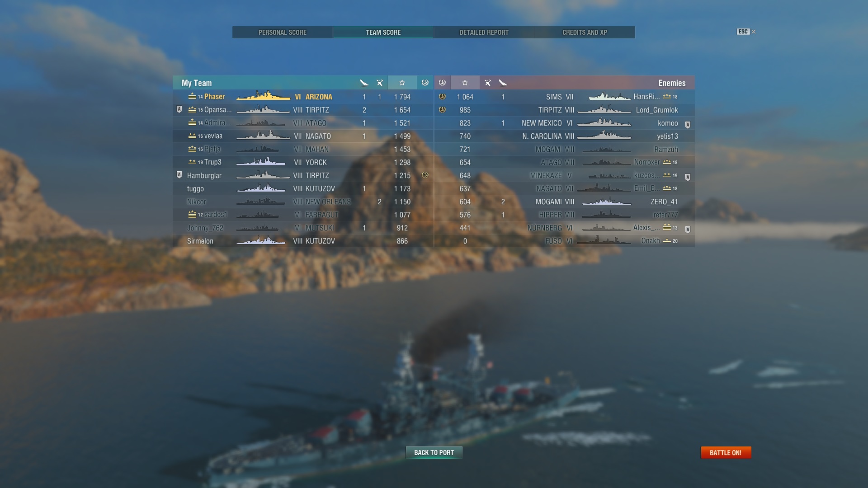Image resolution: width=868 pixels, height=488 pixels.
Task: Click the clan badge next to komoo
Action: (x=688, y=124)
